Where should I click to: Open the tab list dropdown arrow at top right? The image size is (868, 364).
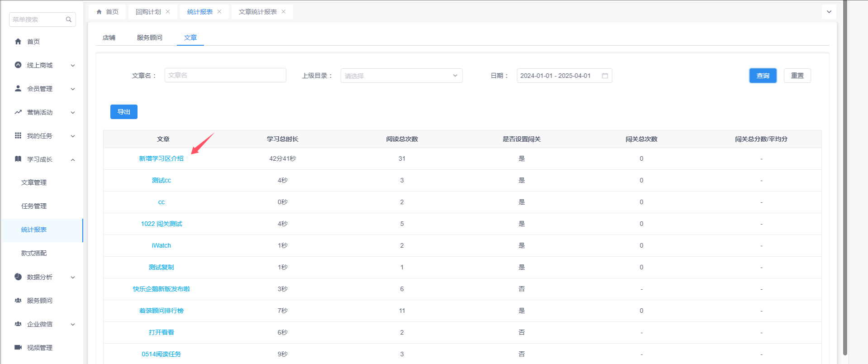(829, 12)
